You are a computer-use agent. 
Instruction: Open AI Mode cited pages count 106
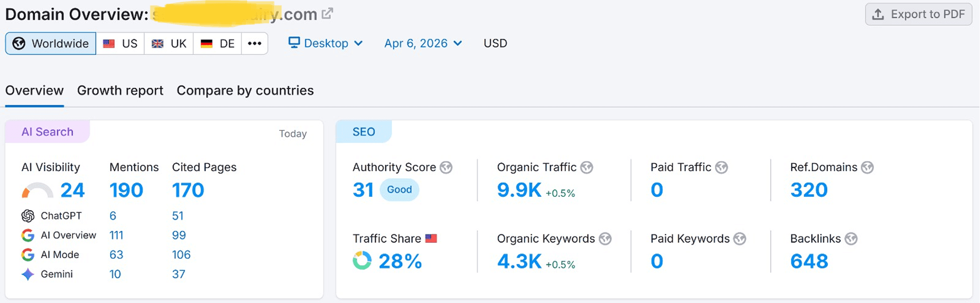(x=181, y=255)
